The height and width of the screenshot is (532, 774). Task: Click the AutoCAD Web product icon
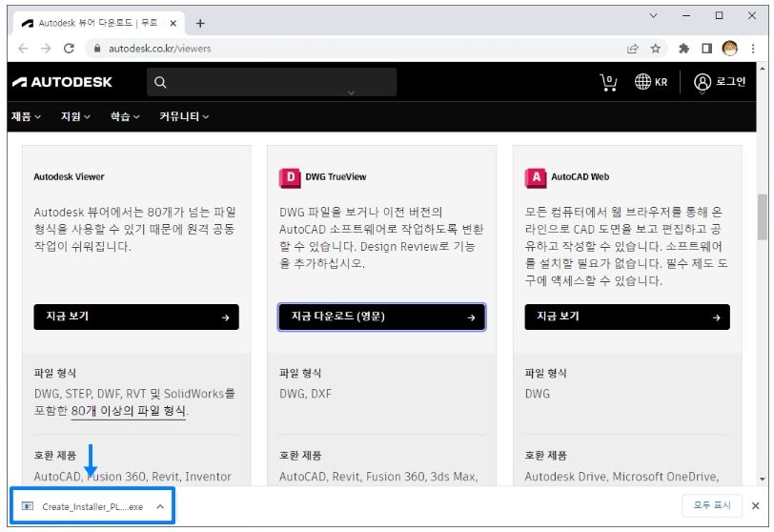tap(536, 177)
